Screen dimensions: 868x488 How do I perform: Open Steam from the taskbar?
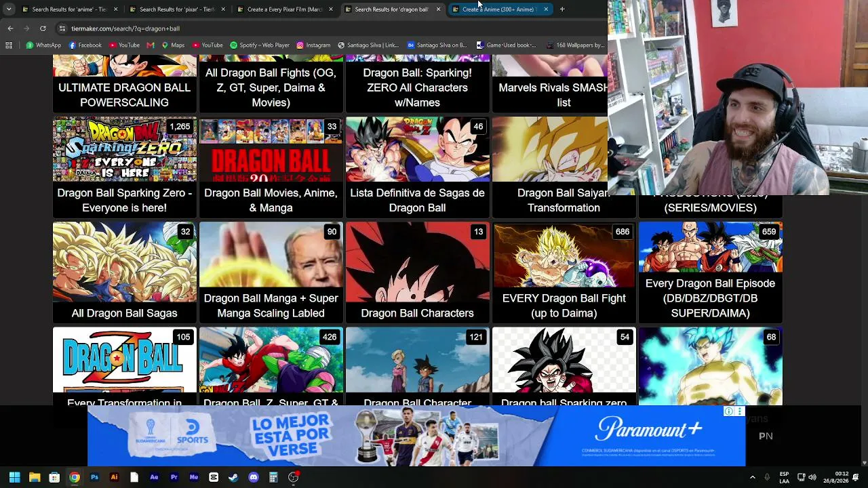click(x=233, y=477)
